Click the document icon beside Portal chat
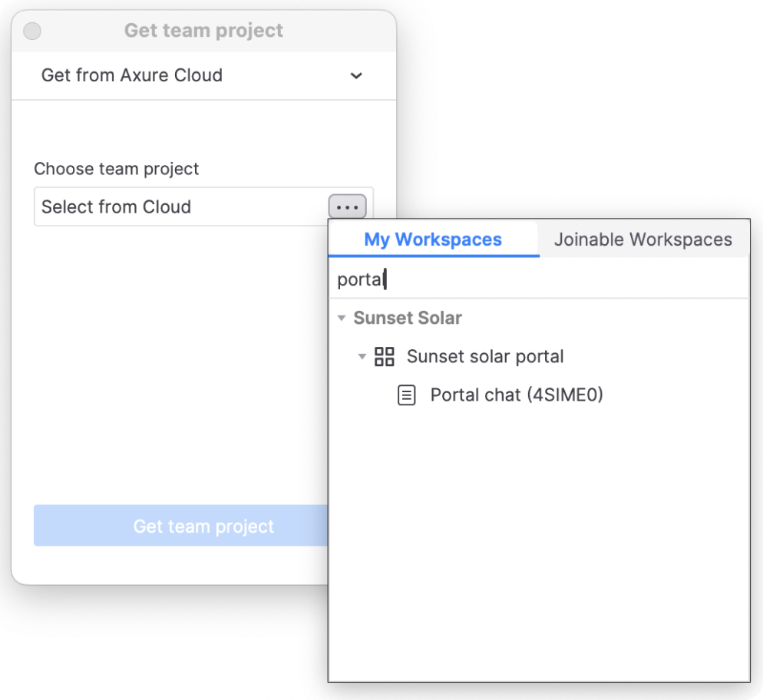The width and height of the screenshot is (763, 700). (406, 396)
